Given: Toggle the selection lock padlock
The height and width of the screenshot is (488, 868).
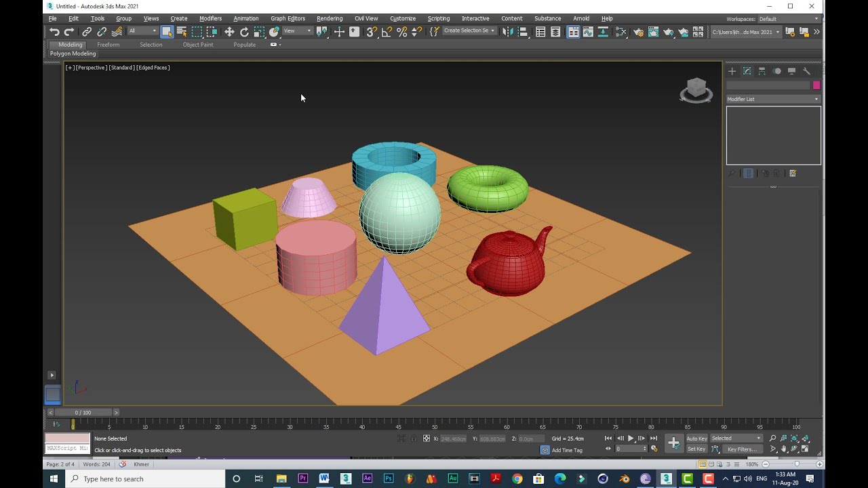Looking at the screenshot, I should tap(414, 439).
